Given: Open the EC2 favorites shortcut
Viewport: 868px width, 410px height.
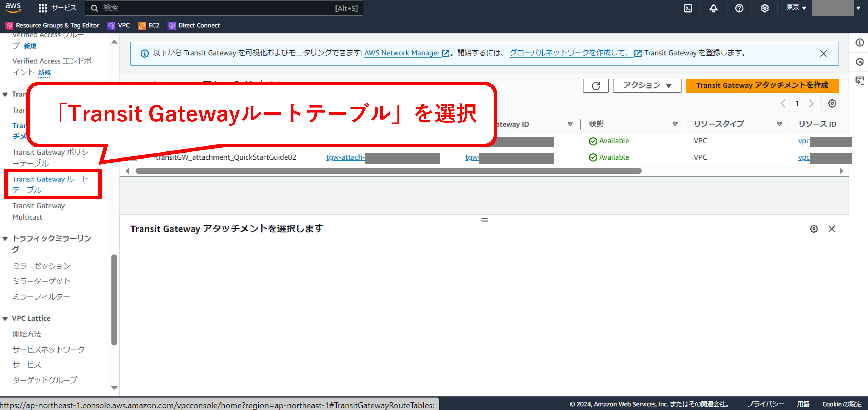Looking at the screenshot, I should [x=149, y=25].
